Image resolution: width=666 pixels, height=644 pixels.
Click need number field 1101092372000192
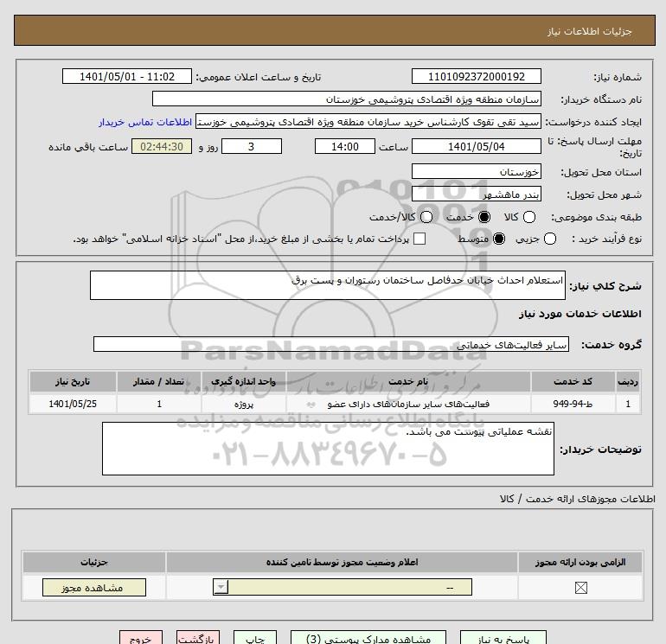coord(476,77)
